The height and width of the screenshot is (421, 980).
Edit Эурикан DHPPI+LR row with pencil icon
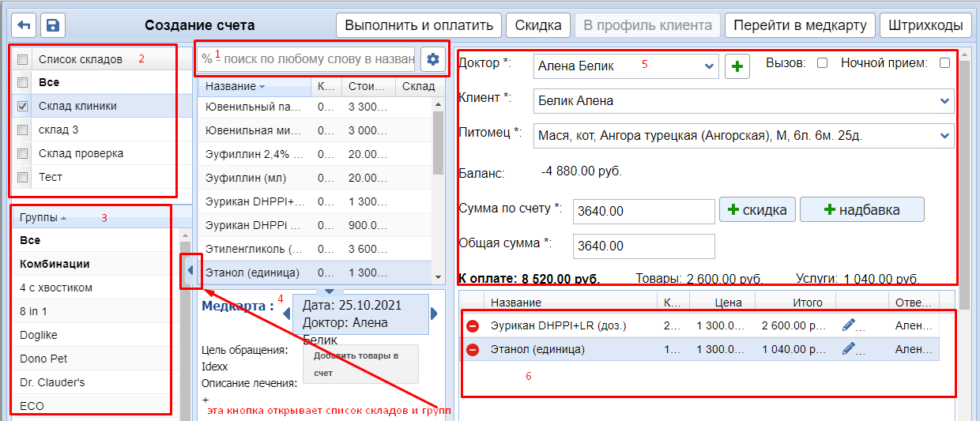click(850, 325)
